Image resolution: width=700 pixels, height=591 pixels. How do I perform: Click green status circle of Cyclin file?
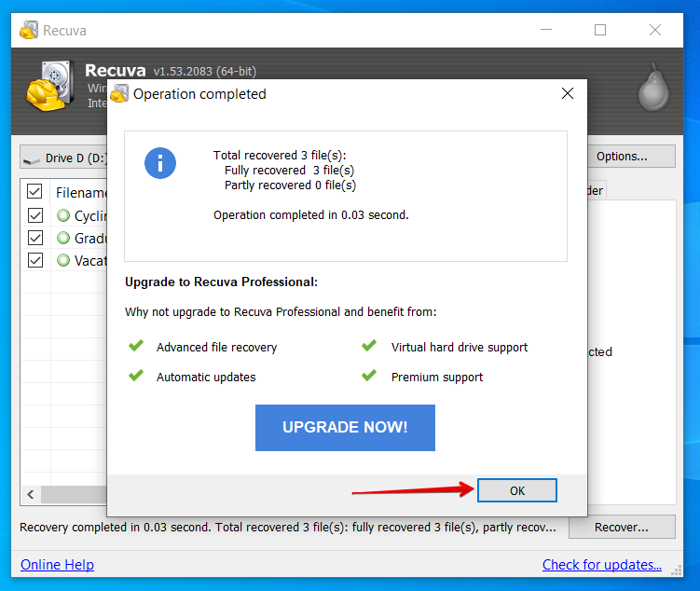pyautogui.click(x=63, y=215)
